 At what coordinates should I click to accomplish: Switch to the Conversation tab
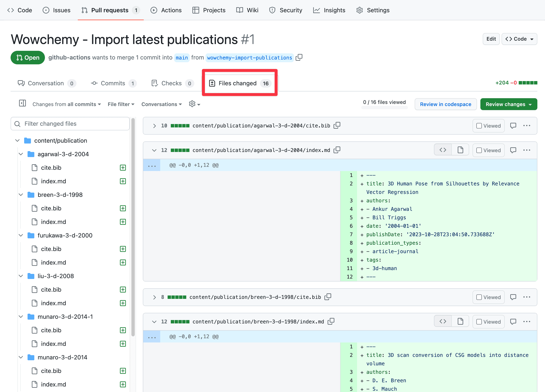47,83
